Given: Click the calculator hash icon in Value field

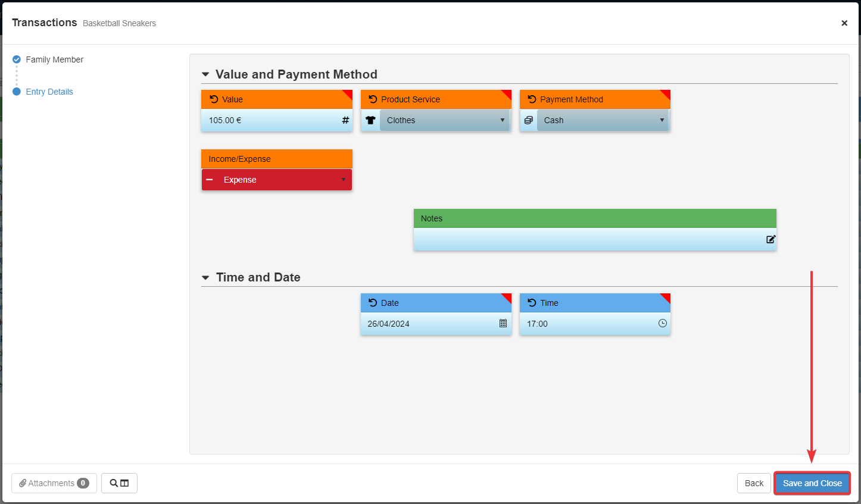Looking at the screenshot, I should click(345, 120).
